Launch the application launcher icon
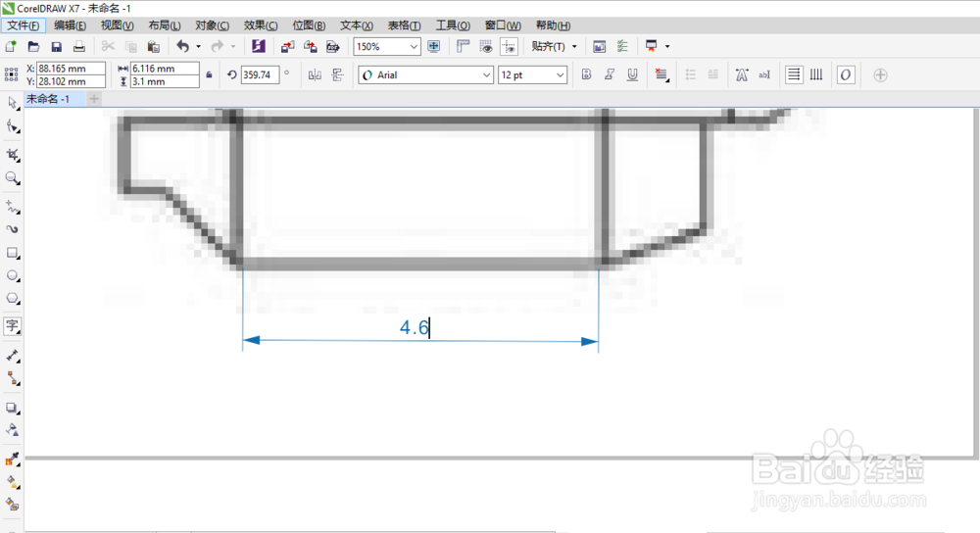 pos(652,46)
